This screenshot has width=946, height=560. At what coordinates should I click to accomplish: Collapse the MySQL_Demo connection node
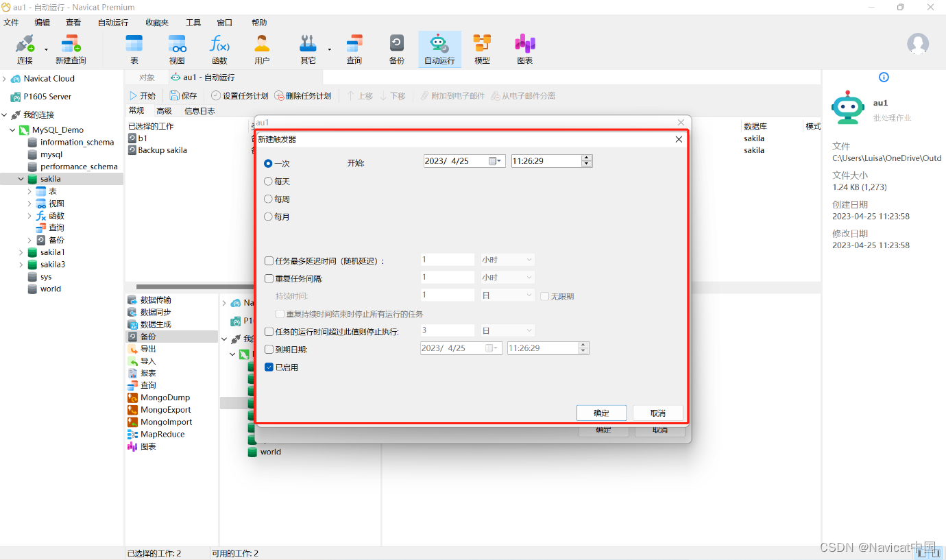tap(12, 130)
